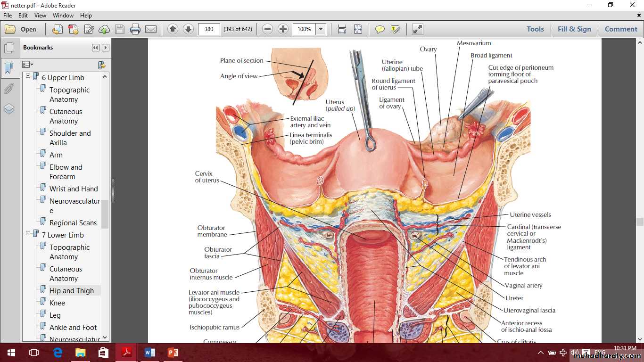Open the Window menu

[63, 16]
